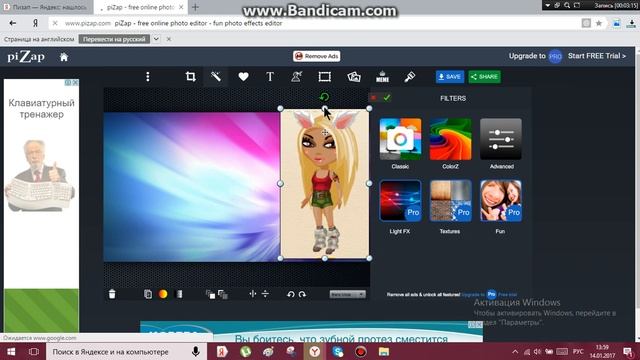Duplicate the selected layer
The image size is (640, 360).
[148, 294]
